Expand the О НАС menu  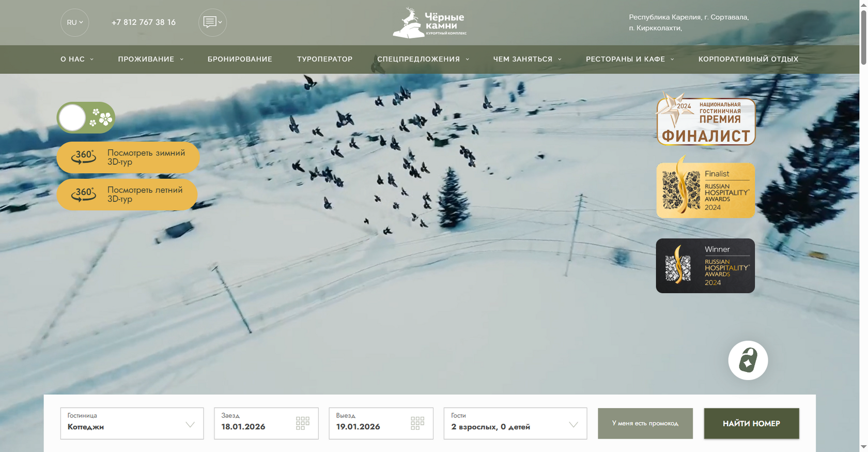pos(77,59)
